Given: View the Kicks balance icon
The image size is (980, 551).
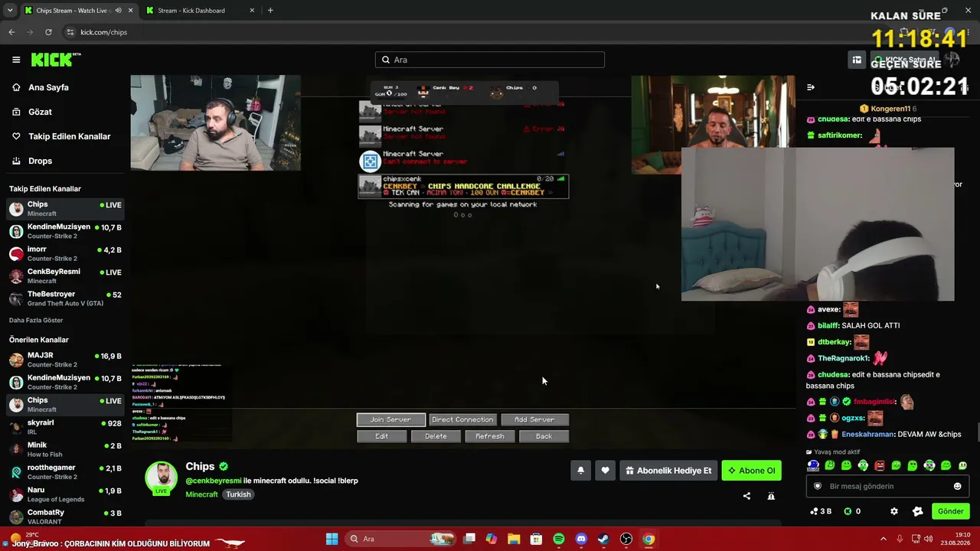Looking at the screenshot, I should pyautogui.click(x=848, y=511).
